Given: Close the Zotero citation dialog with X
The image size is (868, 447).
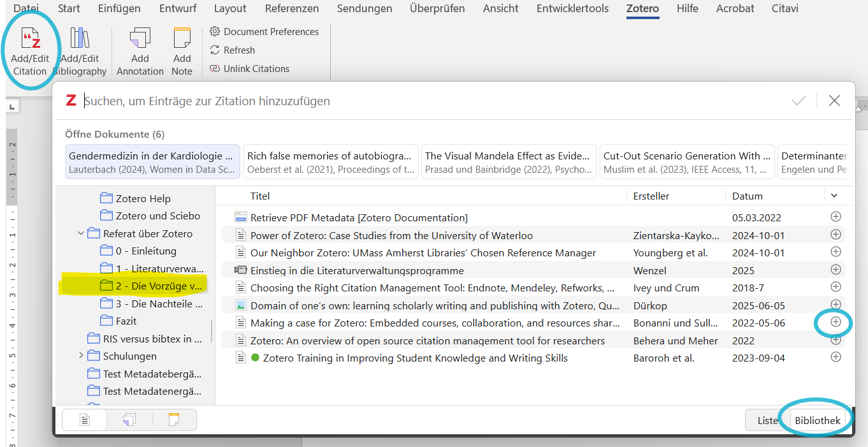Looking at the screenshot, I should point(834,101).
